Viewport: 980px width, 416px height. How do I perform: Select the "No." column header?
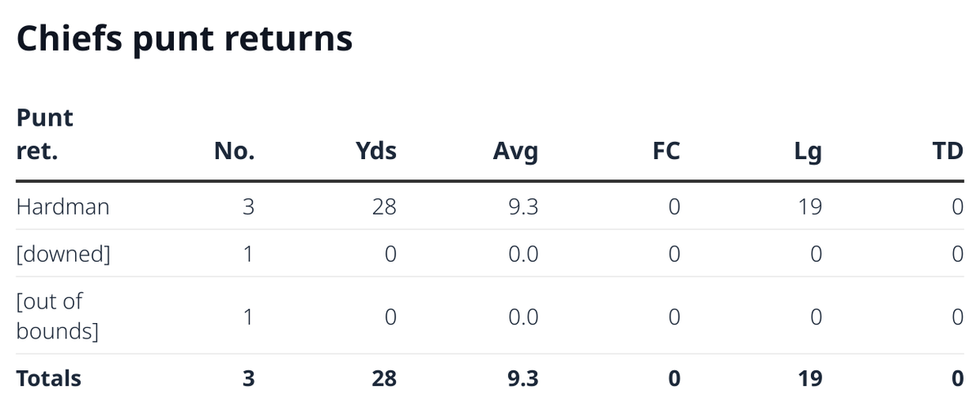coord(234,151)
